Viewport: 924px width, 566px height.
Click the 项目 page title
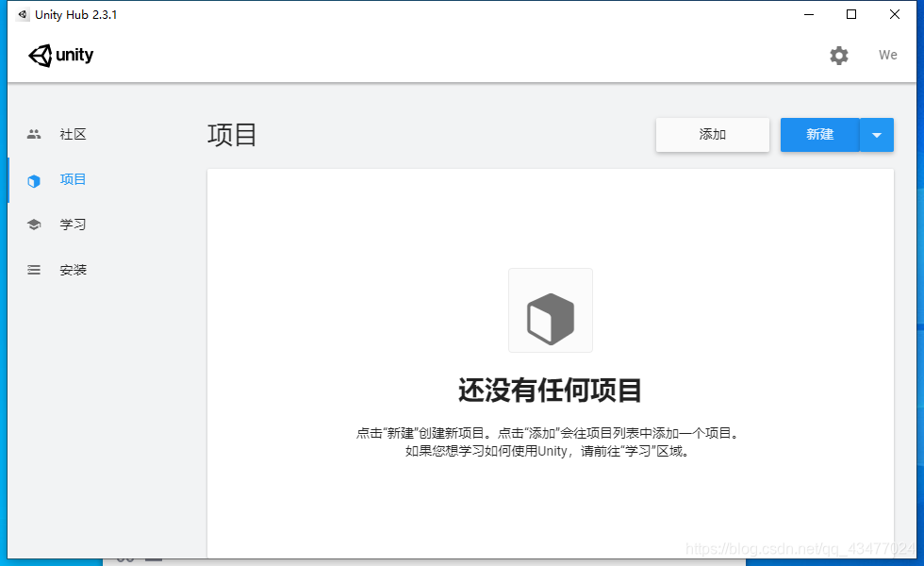[232, 135]
